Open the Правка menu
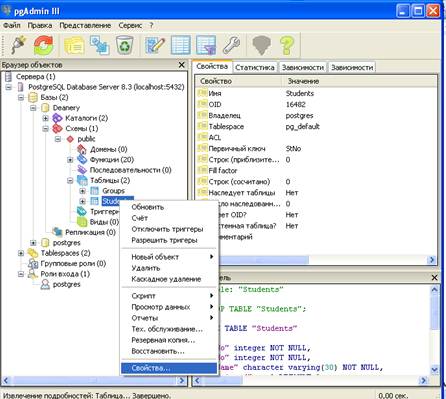The height and width of the screenshot is (399, 446). pyautogui.click(x=40, y=25)
